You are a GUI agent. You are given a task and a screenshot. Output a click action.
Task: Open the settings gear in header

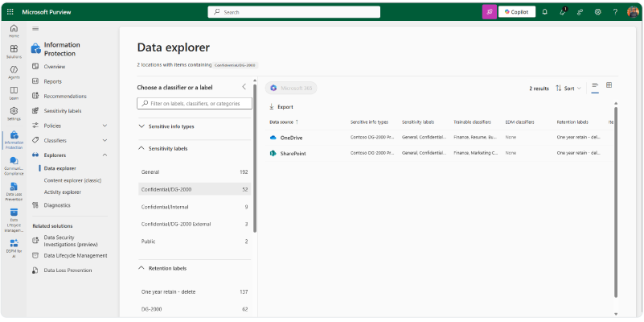pyautogui.click(x=597, y=12)
